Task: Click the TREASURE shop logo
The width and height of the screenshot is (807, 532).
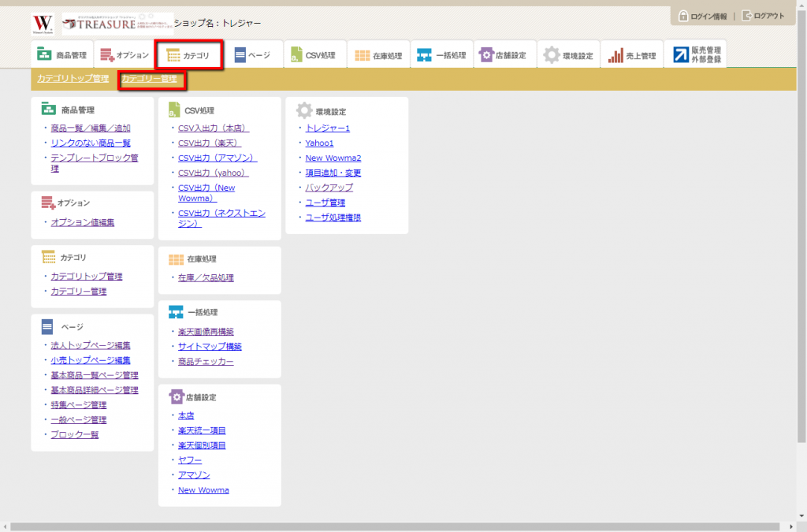Action: (117, 24)
